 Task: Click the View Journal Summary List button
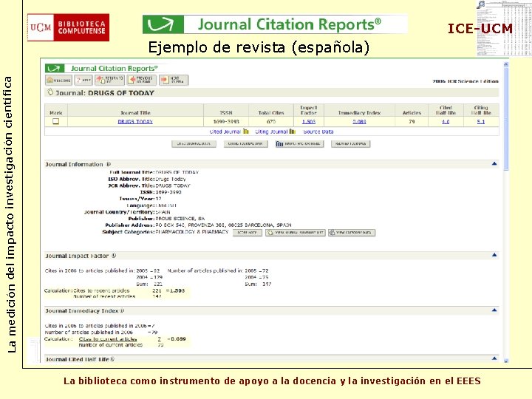click(296, 233)
